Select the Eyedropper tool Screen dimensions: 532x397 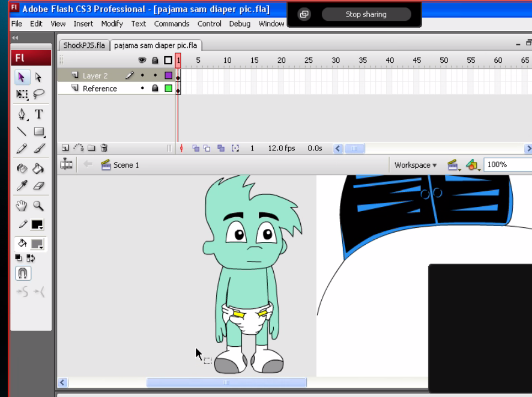click(x=22, y=185)
